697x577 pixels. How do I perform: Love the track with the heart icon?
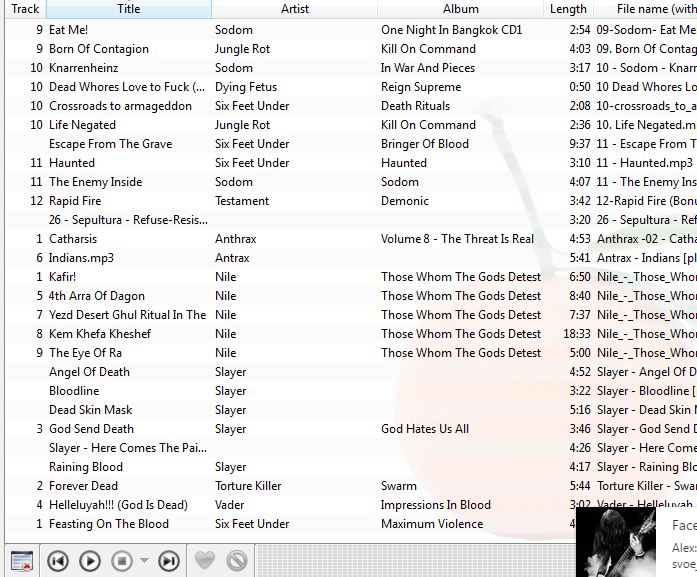(x=205, y=560)
